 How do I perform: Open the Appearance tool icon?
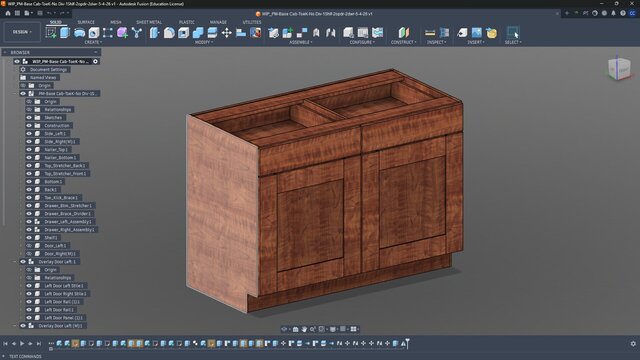click(x=256, y=33)
